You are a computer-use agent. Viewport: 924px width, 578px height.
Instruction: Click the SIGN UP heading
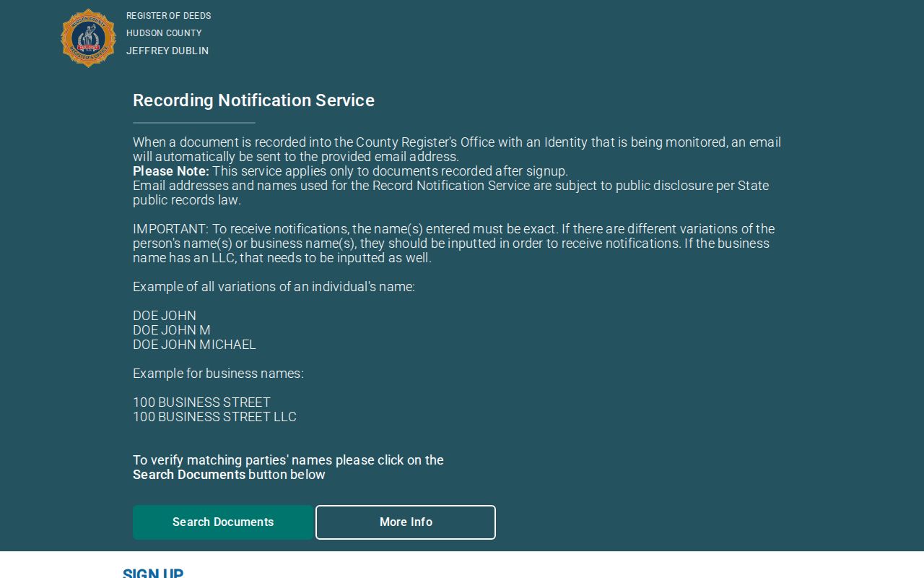click(153, 573)
